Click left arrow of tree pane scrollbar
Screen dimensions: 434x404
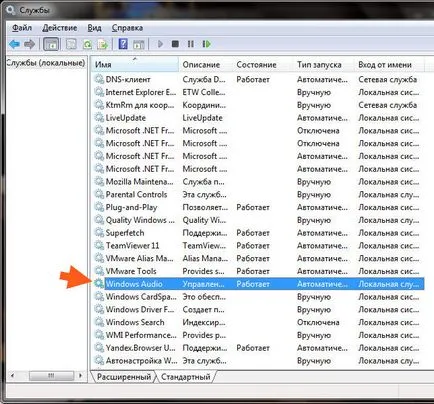click(12, 376)
